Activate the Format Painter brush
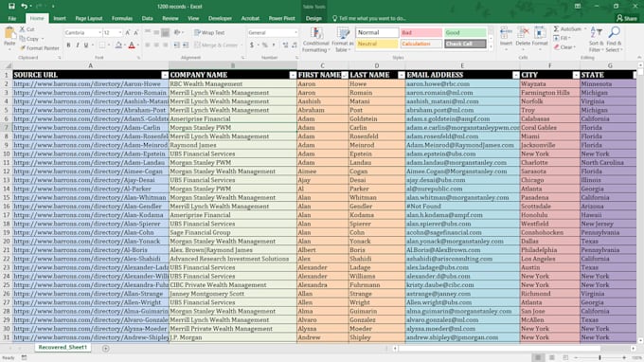The height and width of the screenshot is (362, 644). [x=40, y=48]
